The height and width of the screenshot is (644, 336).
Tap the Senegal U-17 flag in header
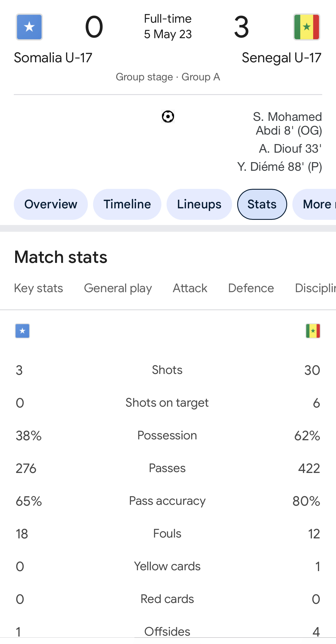[x=307, y=27]
